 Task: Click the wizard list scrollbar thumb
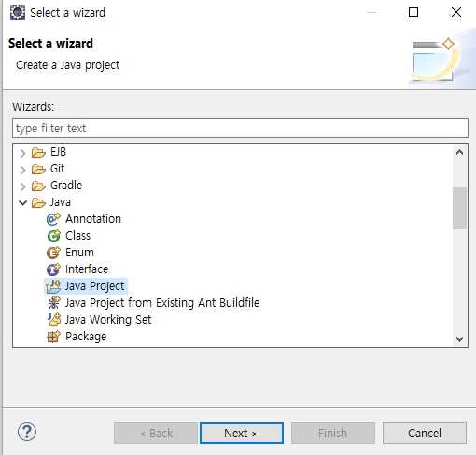(x=459, y=208)
